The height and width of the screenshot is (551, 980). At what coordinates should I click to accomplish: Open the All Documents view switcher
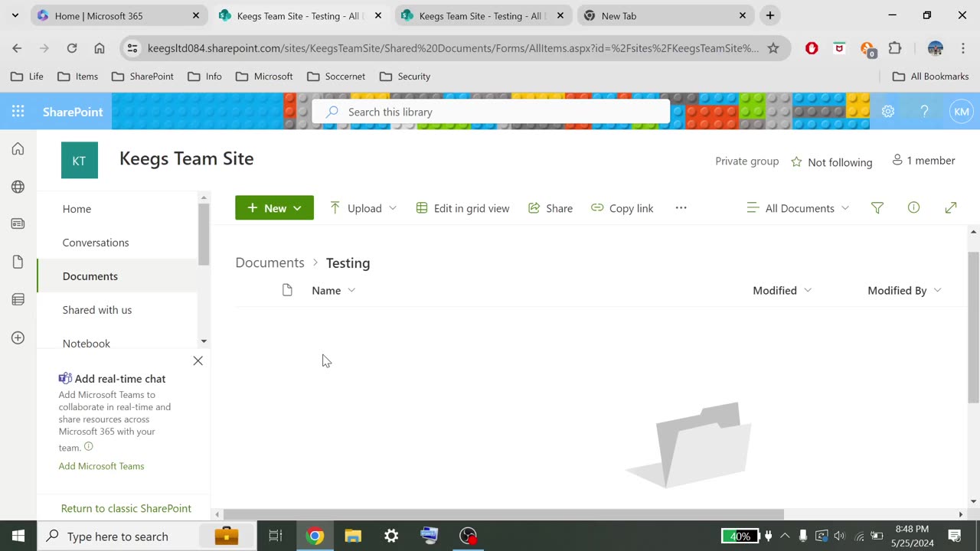(798, 208)
